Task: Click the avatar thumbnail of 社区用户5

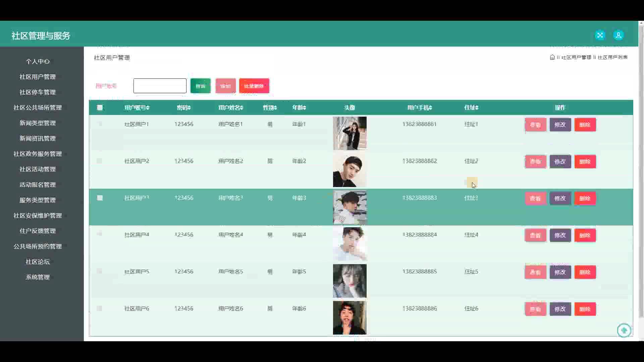Action: pos(350,281)
